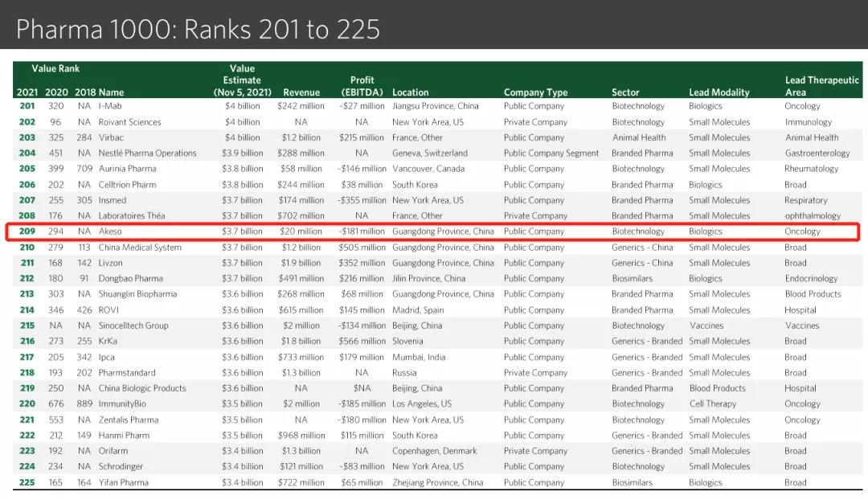Image resolution: width=868 pixels, height=500 pixels.
Task: Click the Pharma 1000 slide title
Action: (198, 30)
